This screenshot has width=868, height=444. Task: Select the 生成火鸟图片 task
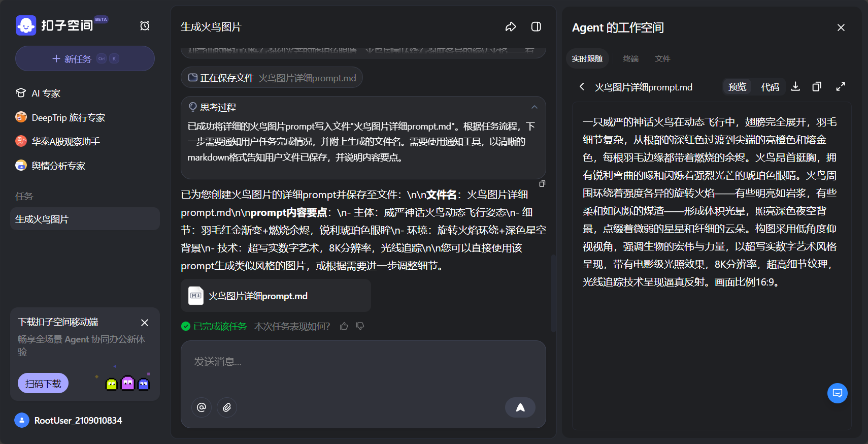pyautogui.click(x=85, y=219)
